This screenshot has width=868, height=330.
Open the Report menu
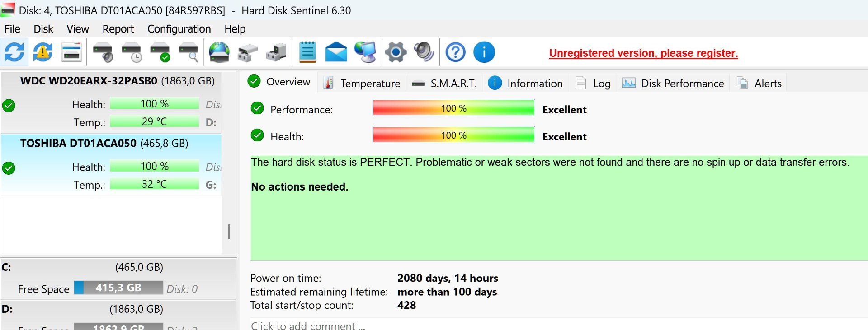118,29
